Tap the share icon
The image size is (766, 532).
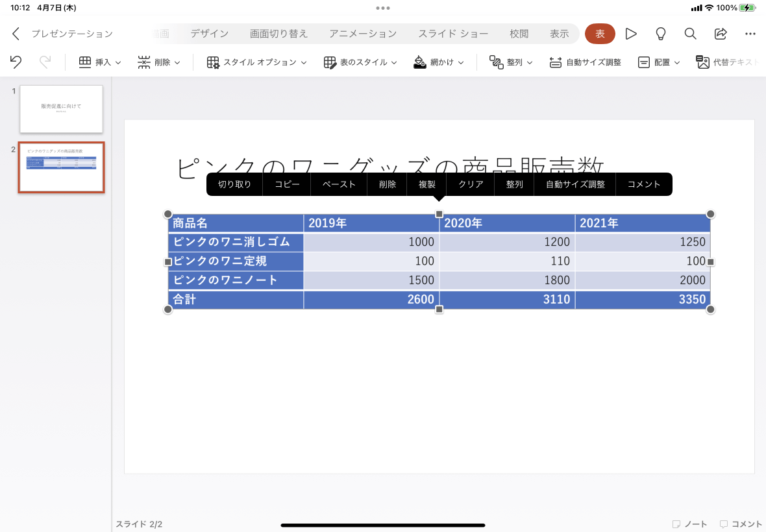pyautogui.click(x=721, y=34)
